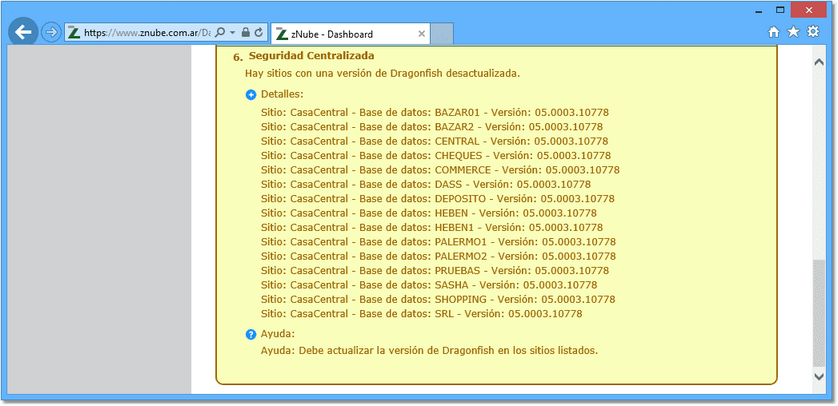The image size is (838, 406).
Task: Collapse the Detalles section plus icon
Action: tap(251, 95)
